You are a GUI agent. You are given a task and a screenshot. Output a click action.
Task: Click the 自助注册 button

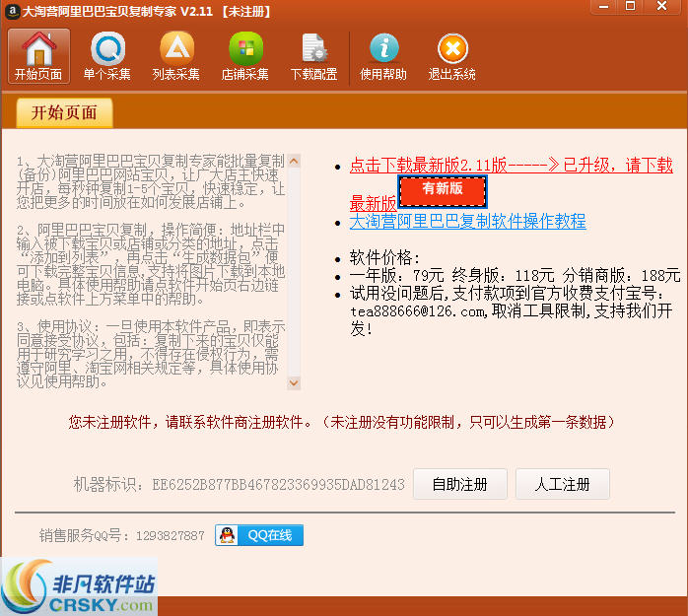point(460,484)
